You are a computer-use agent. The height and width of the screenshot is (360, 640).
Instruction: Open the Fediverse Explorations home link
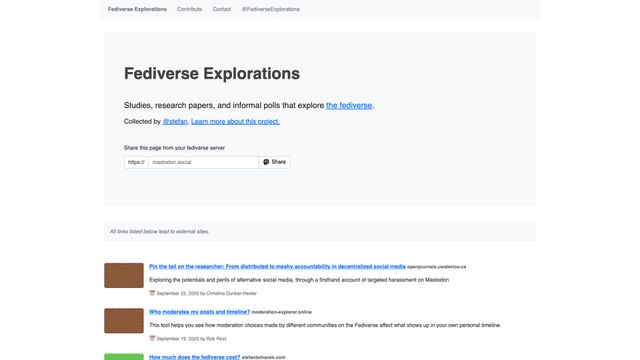coord(137,9)
